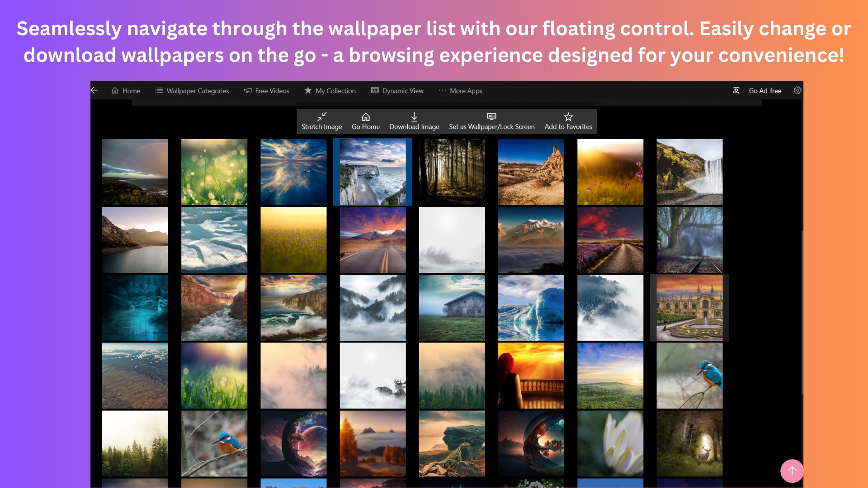The image size is (868, 488).
Task: Select the kingfisher bird wallpaper thumbnail
Action: click(x=689, y=375)
